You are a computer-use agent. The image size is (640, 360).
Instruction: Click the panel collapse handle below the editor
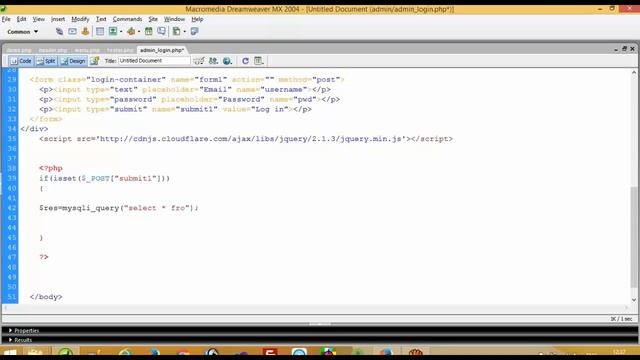click(x=320, y=324)
